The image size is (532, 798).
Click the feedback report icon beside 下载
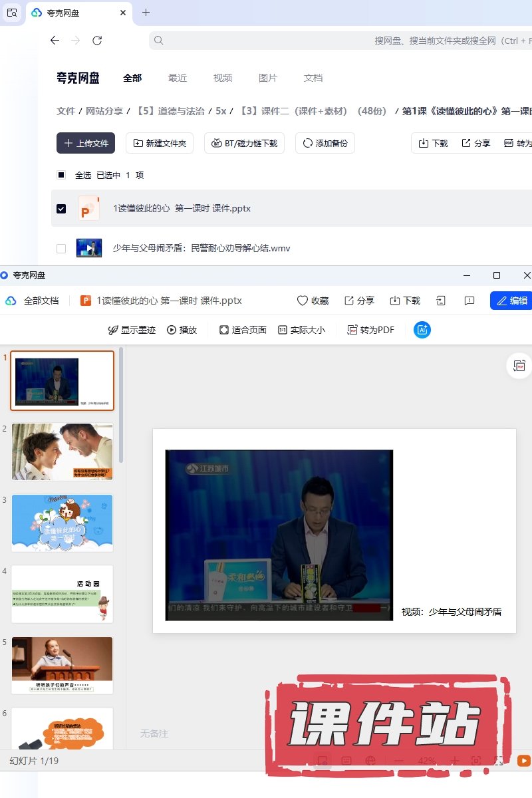pos(469,301)
